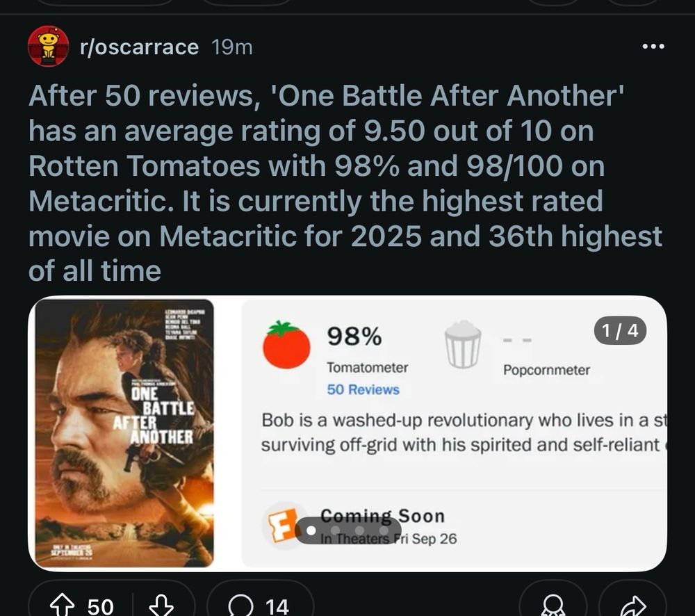Open the r/oscarrace community avatar
The image size is (695, 616).
48,47
